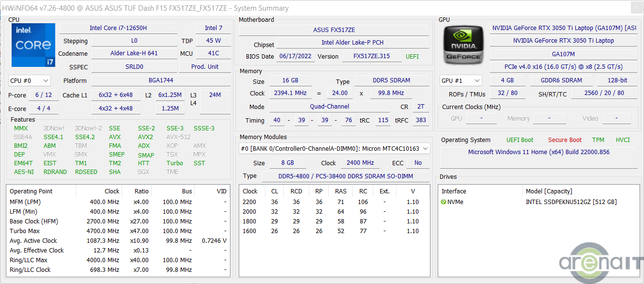
Task: Click the Intel Core i7 logo image
Action: click(x=32, y=45)
